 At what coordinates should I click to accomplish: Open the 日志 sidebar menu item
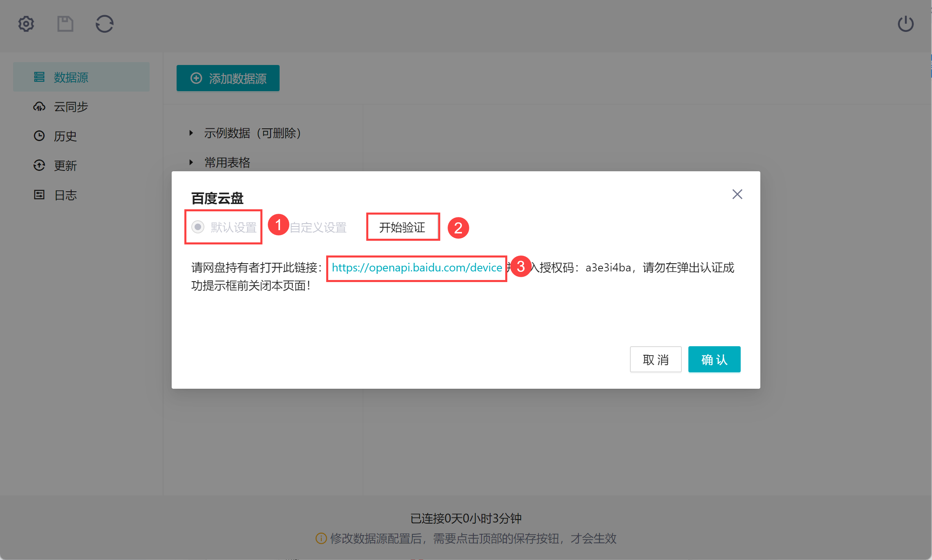pos(65,195)
